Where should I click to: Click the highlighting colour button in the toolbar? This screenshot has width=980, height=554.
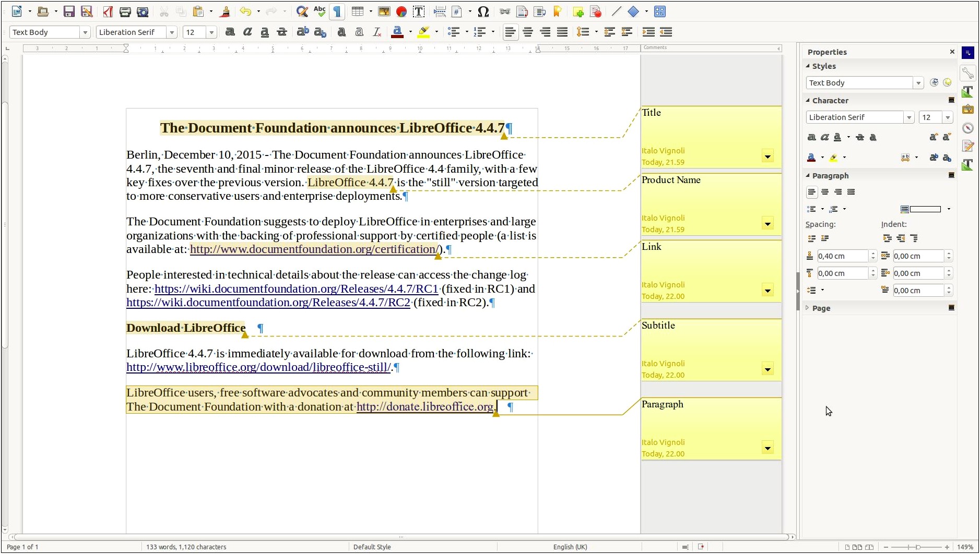pyautogui.click(x=424, y=32)
